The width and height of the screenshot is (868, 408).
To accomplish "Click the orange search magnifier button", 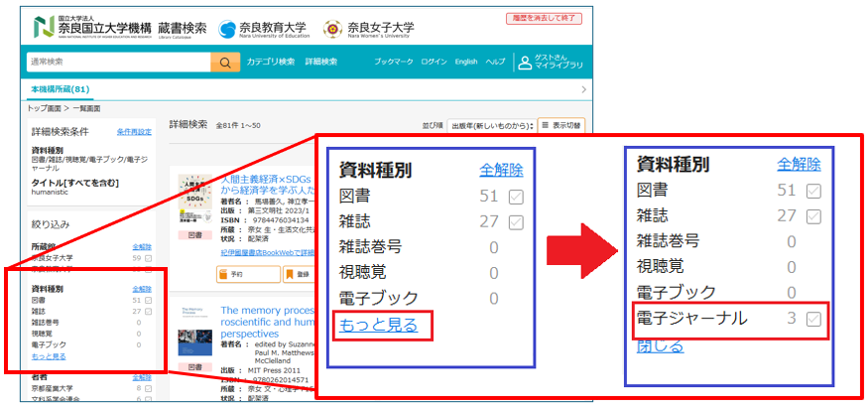I will (x=225, y=63).
